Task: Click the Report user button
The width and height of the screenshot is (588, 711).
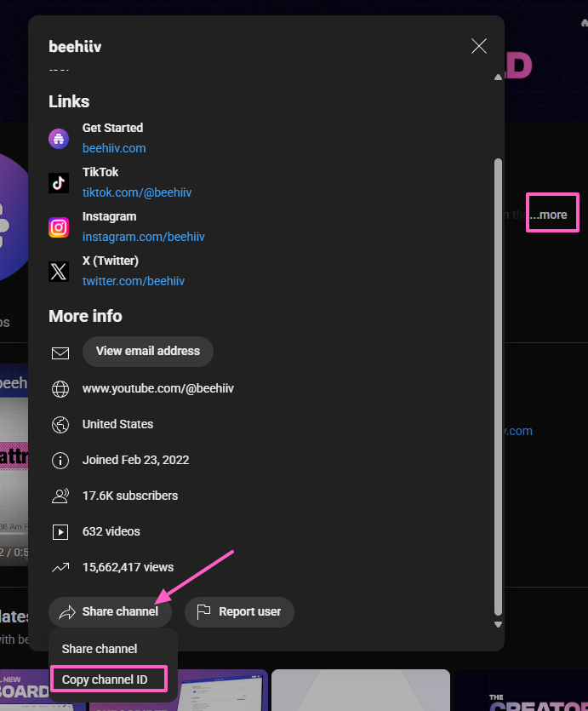Action: coord(239,612)
